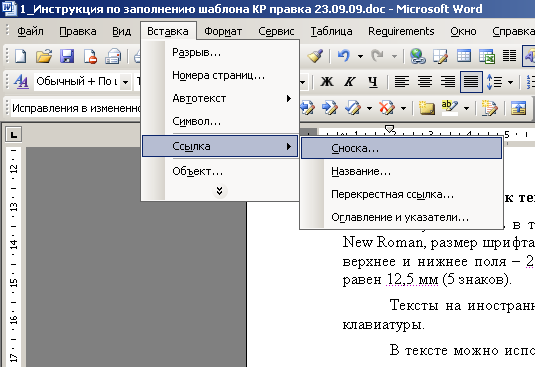Image resolution: width=535 pixels, height=367 pixels.
Task: Click the Insert Table icon
Action: click(464, 56)
